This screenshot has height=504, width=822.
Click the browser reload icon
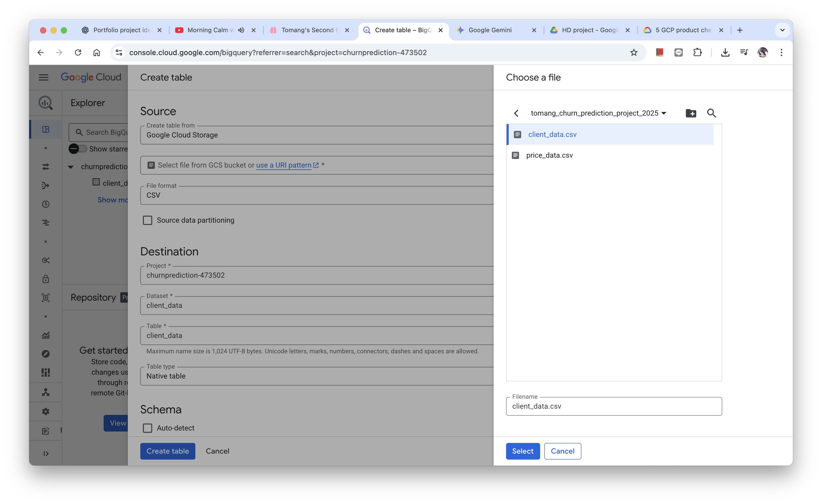coord(78,52)
